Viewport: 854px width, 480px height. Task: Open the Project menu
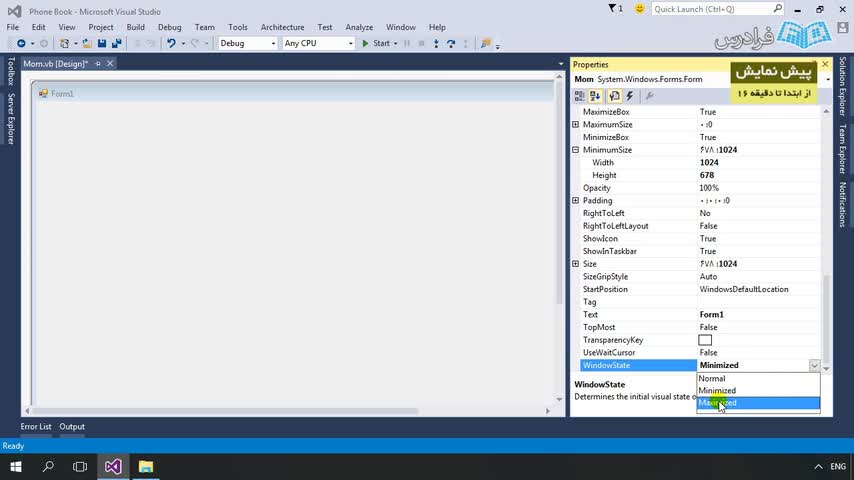[101, 27]
